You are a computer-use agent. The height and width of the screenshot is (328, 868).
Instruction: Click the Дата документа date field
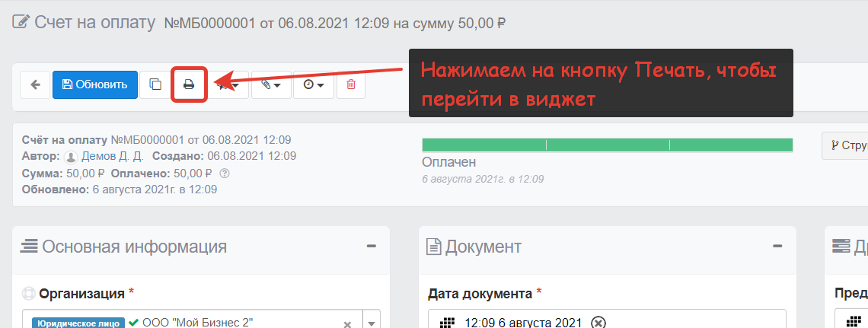(608, 320)
